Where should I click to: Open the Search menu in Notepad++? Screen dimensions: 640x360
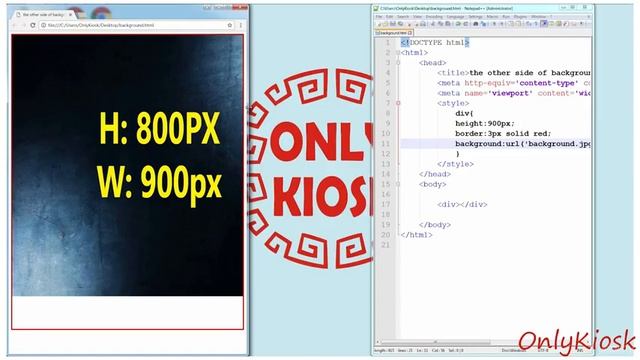[x=403, y=17]
